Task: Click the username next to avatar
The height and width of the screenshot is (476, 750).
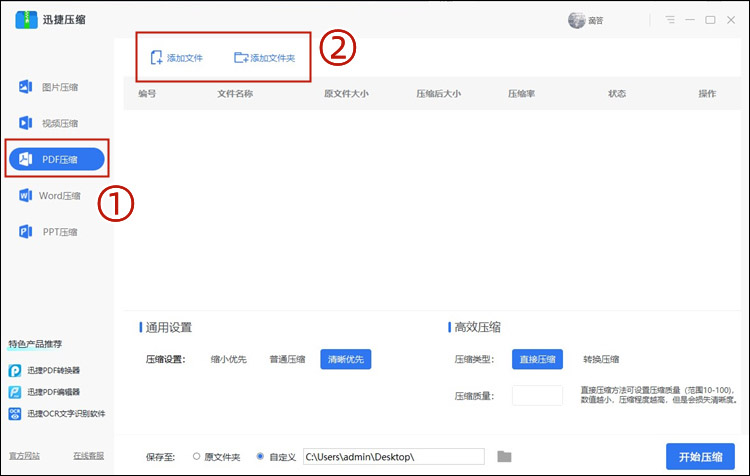Action: [x=596, y=21]
